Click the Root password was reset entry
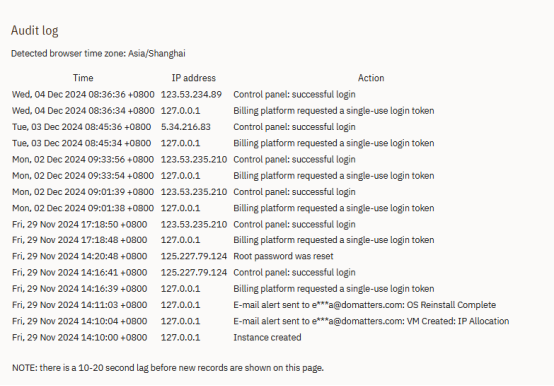This screenshot has width=554, height=386. coord(283,256)
